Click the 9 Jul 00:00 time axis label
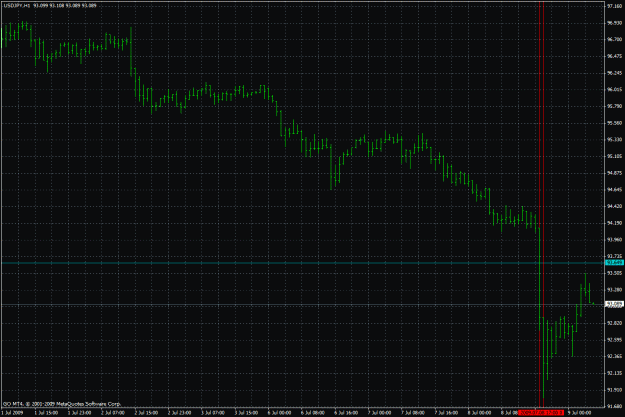The image size is (625, 417). (580, 413)
